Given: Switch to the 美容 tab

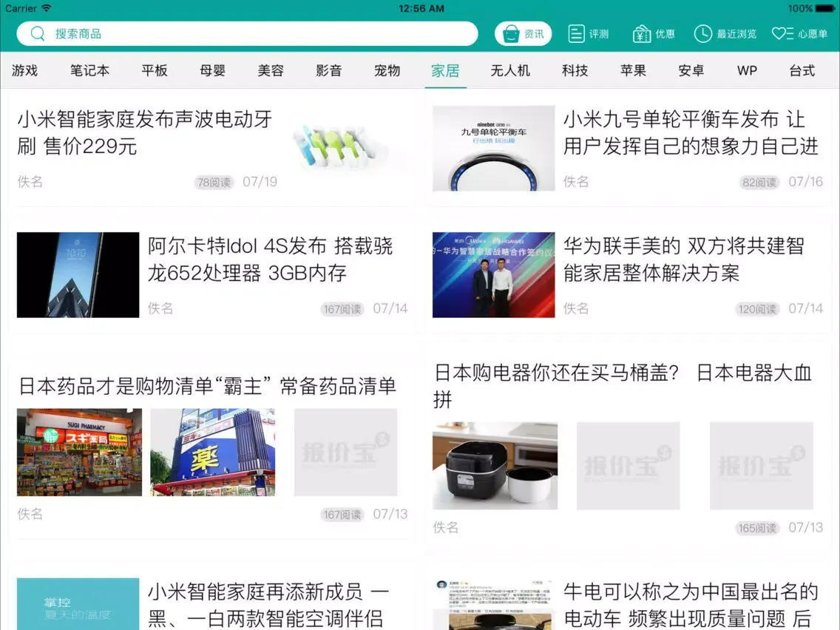Looking at the screenshot, I should [x=271, y=70].
